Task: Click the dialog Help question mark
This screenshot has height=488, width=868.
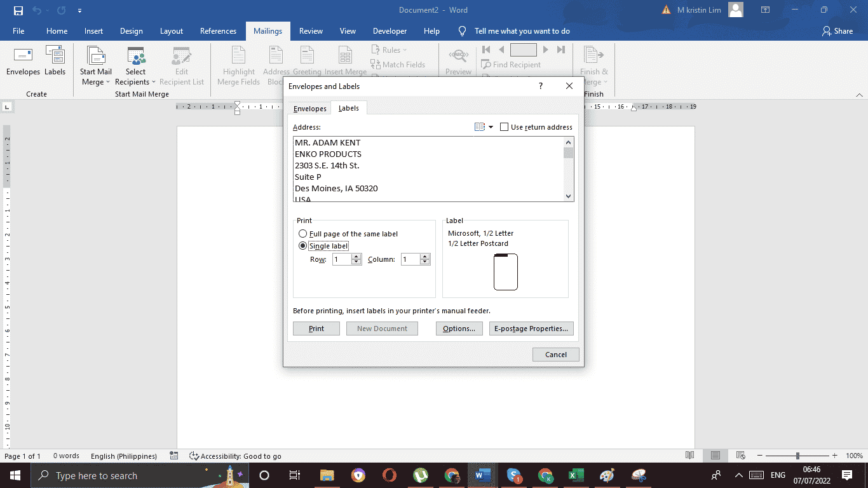Action: pyautogui.click(x=541, y=86)
